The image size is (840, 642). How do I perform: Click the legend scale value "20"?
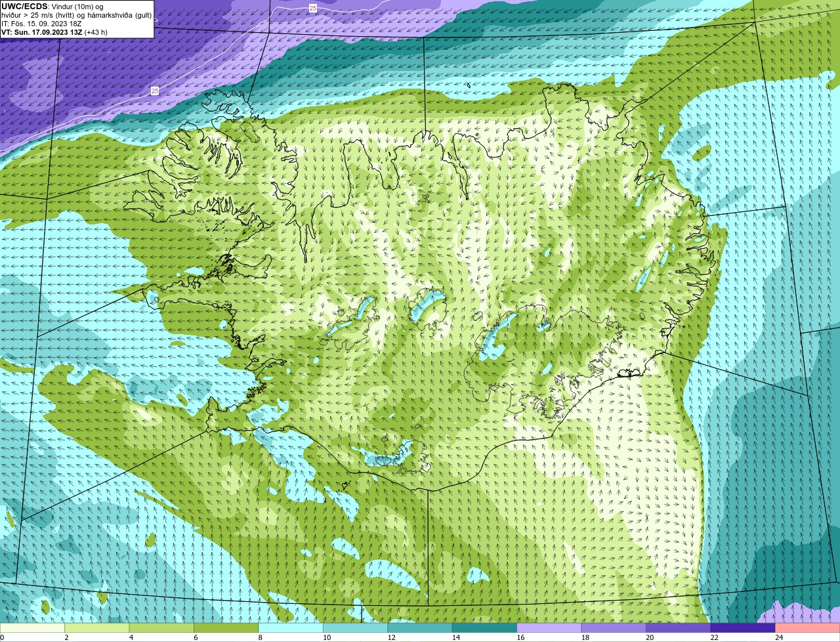click(x=650, y=637)
